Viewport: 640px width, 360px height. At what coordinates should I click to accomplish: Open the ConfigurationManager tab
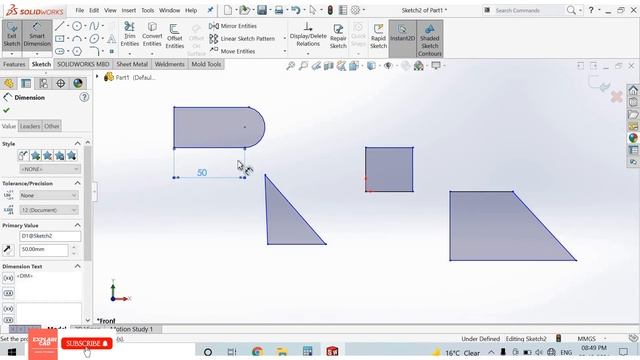(x=43, y=83)
